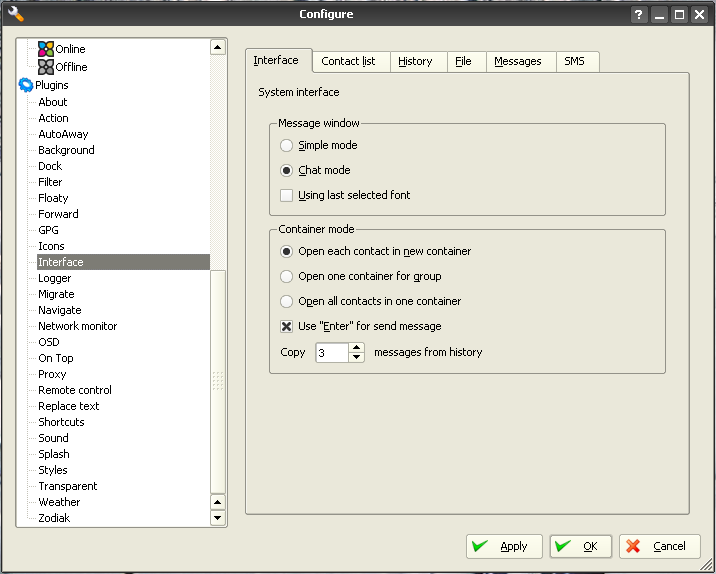Click the Offline status icon
The width and height of the screenshot is (716, 574).
coord(46,67)
